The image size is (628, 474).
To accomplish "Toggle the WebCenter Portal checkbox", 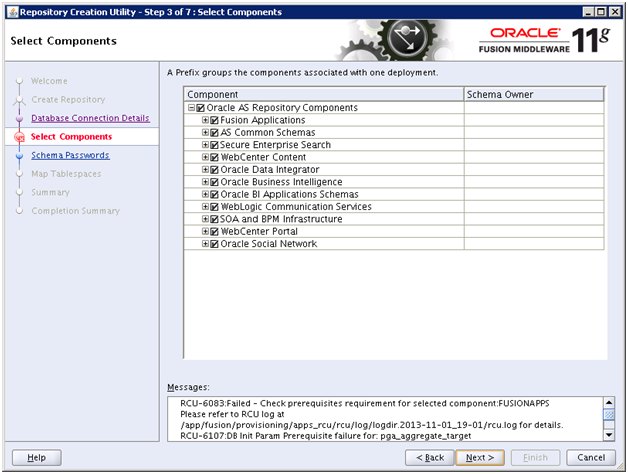I will tap(214, 232).
